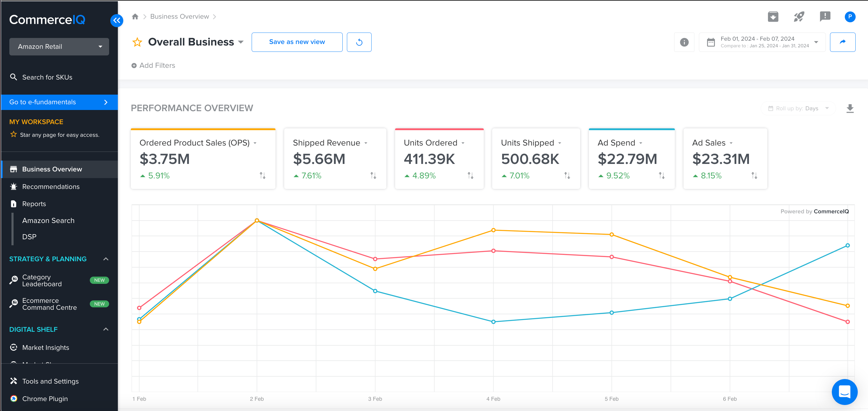Click the Search for SKUs field
The image size is (868, 411).
[x=47, y=77]
